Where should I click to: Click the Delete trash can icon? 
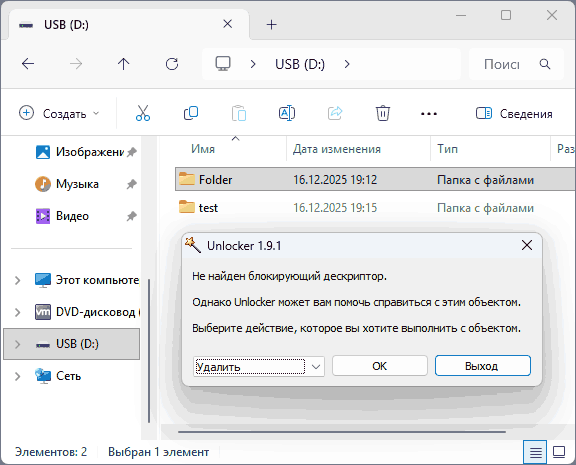pyautogui.click(x=382, y=113)
